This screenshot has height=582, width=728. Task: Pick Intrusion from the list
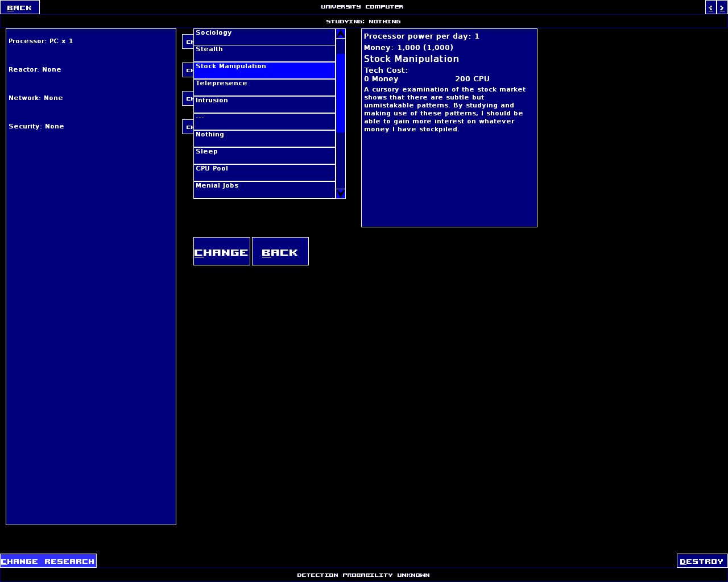coord(264,105)
